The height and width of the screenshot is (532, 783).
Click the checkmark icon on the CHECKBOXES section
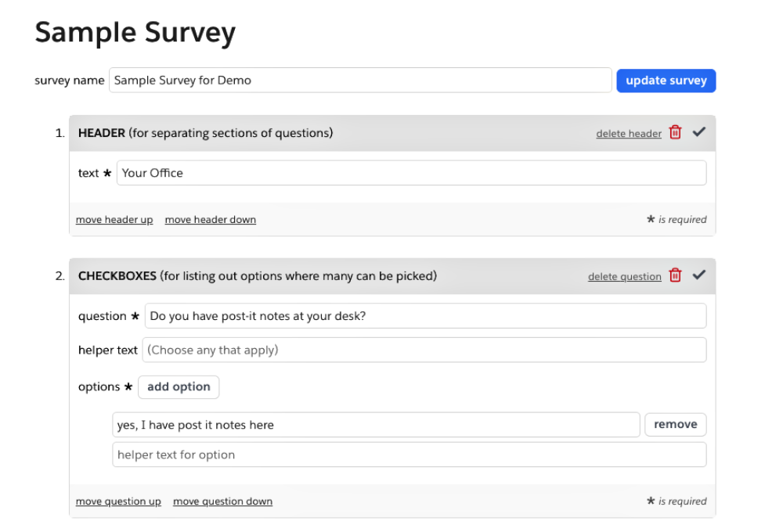(699, 275)
